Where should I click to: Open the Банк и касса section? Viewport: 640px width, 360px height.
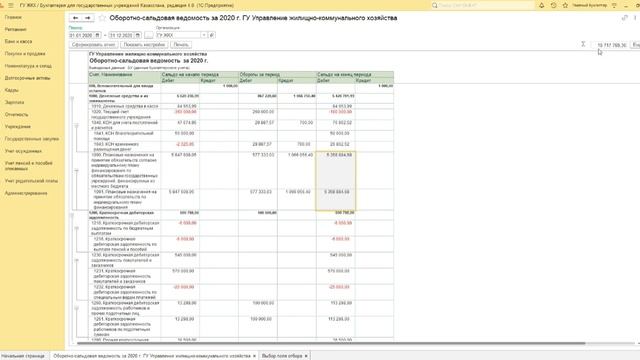[x=18, y=42]
